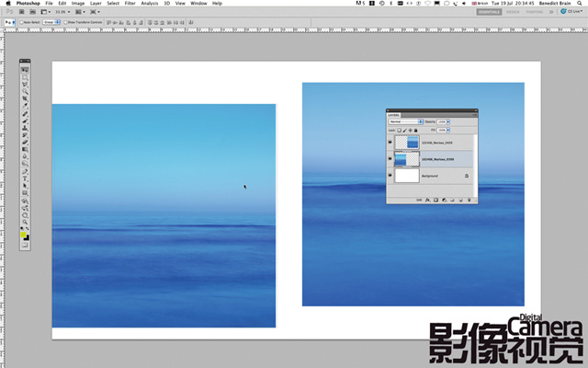Enable the Auto-Select checkbox
Image resolution: width=588 pixels, height=368 pixels.
(x=21, y=22)
